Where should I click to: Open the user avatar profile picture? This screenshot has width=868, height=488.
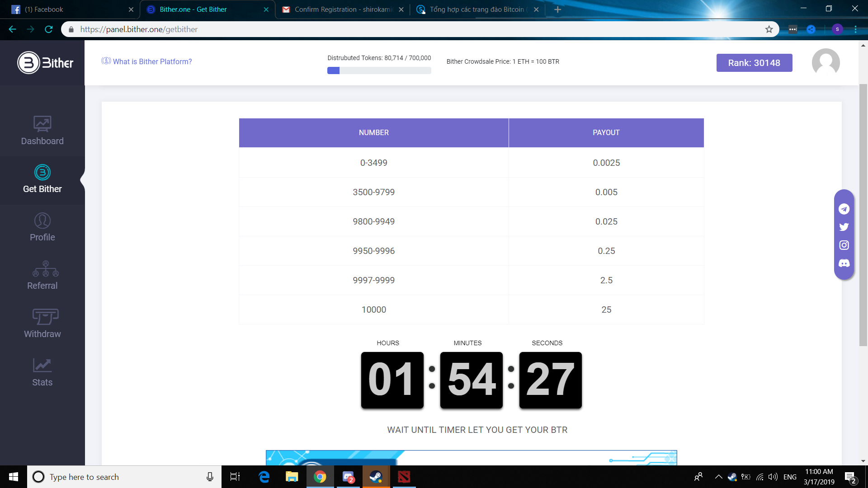pyautogui.click(x=826, y=62)
